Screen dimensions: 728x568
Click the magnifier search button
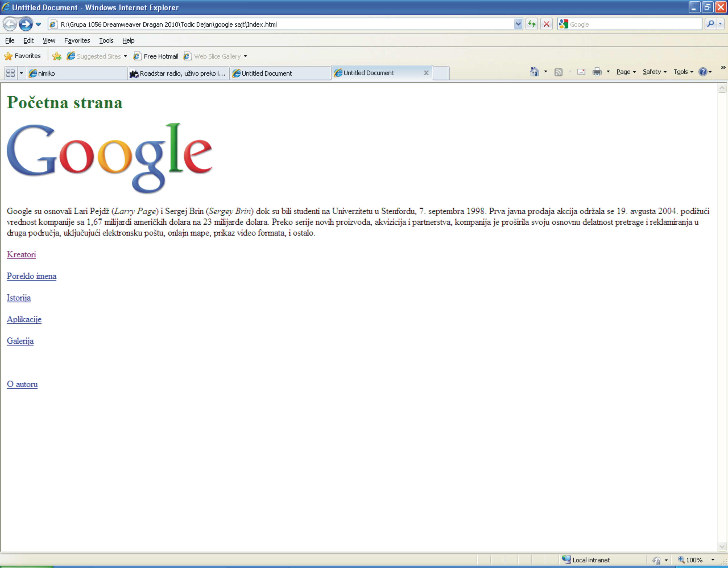point(710,24)
